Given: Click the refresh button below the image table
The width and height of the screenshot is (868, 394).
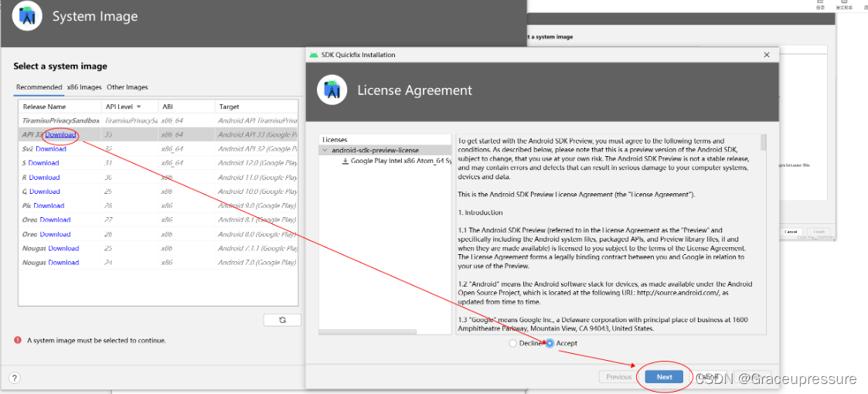Looking at the screenshot, I should click(282, 320).
